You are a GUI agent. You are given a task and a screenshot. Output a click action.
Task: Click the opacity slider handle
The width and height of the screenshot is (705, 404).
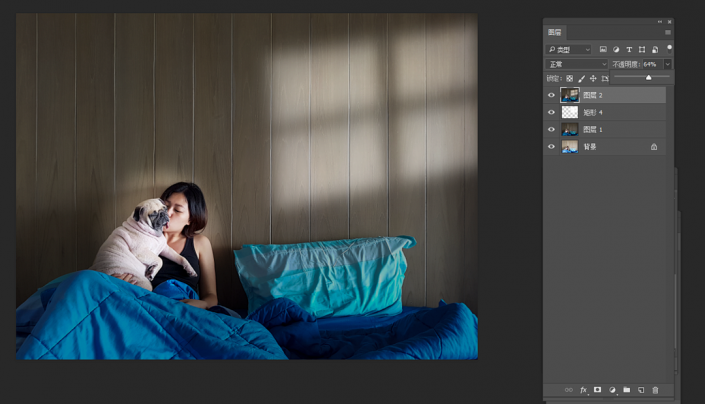coord(648,77)
